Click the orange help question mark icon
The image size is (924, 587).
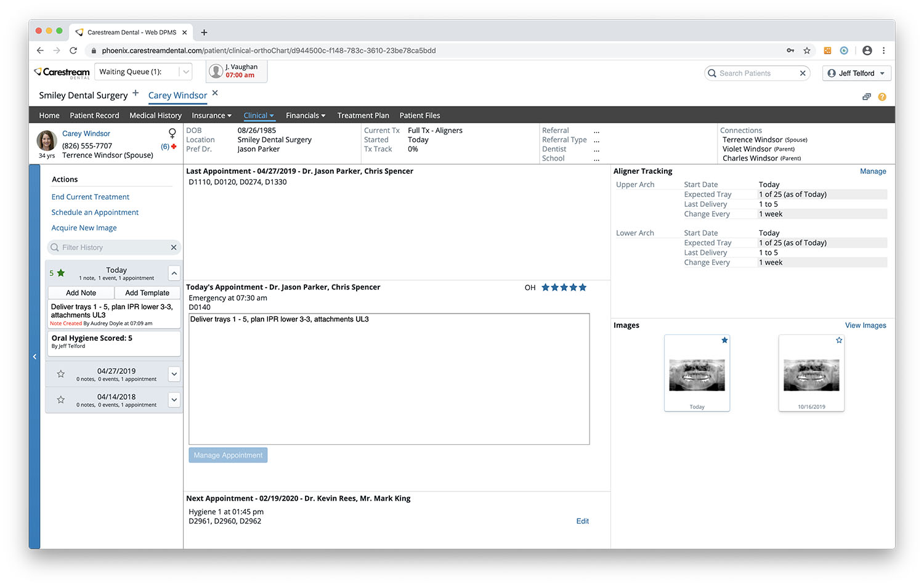tap(882, 97)
